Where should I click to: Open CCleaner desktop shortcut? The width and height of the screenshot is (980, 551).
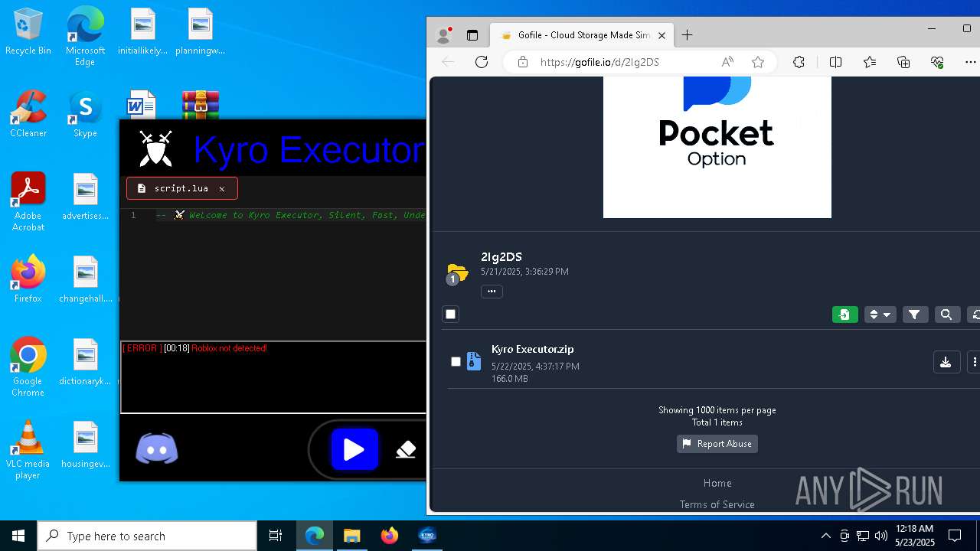pos(28,115)
